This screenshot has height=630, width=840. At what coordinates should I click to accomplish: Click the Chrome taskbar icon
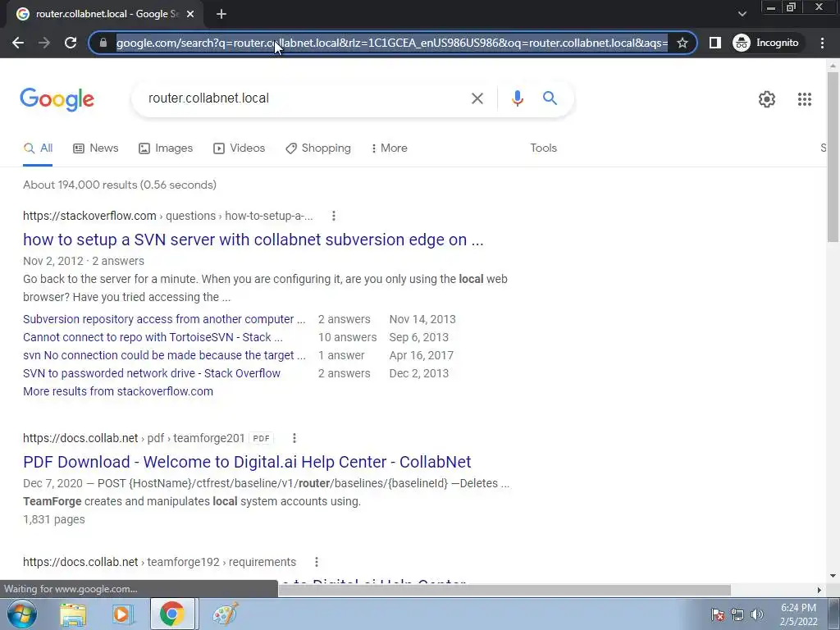point(171,614)
